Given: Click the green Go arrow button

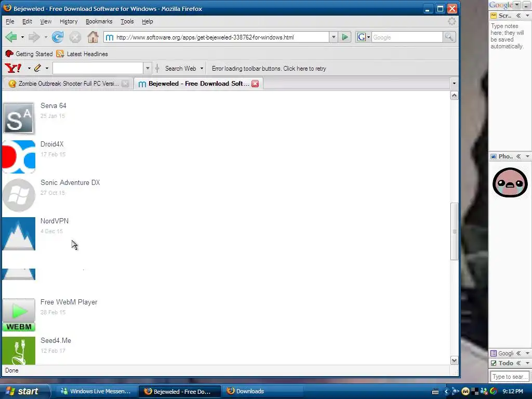Looking at the screenshot, I should (345, 37).
